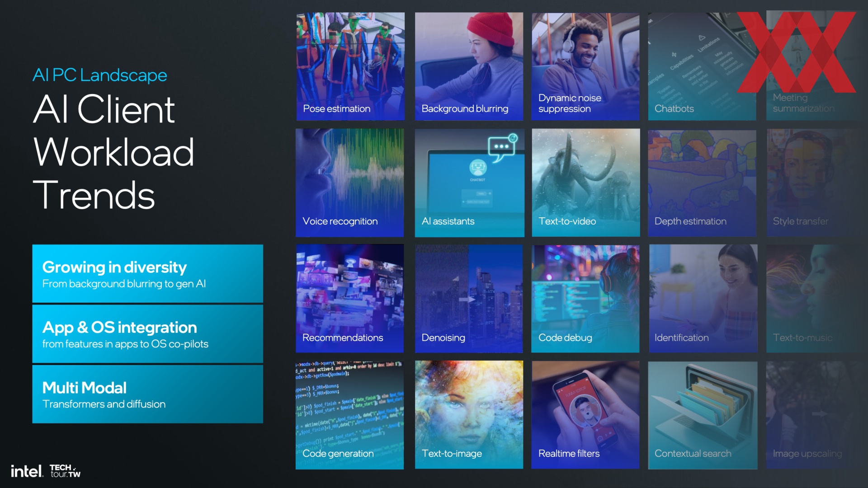Click the Intel logo
This screenshot has height=488, width=868.
click(27, 471)
